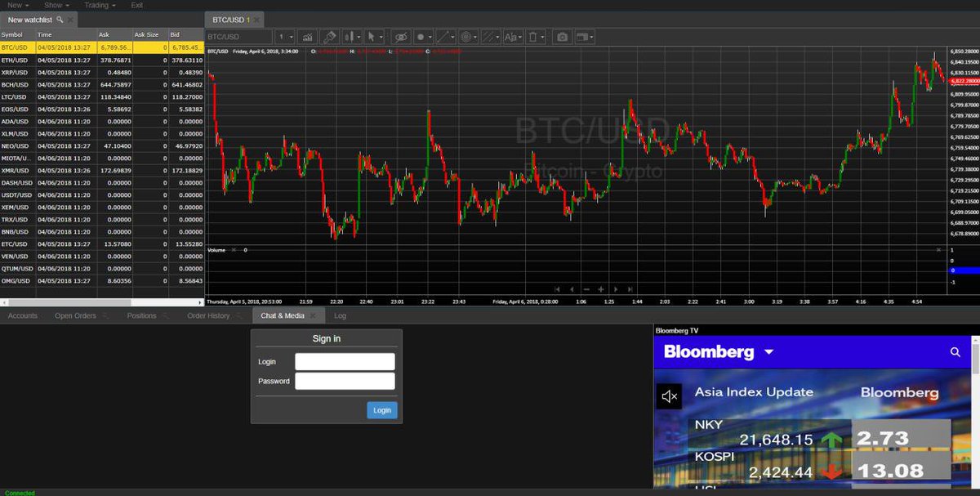Step chart left with arrow icon
This screenshot has height=496, width=980.
[x=572, y=288]
